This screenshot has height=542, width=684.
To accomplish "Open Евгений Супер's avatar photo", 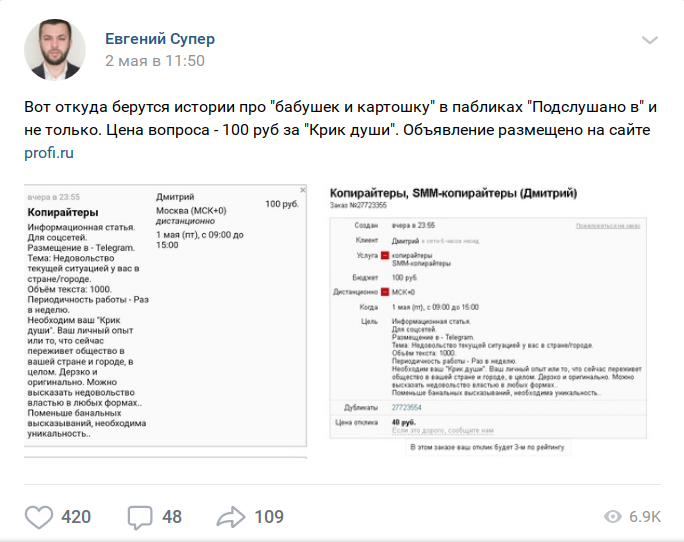I will [x=55, y=50].
